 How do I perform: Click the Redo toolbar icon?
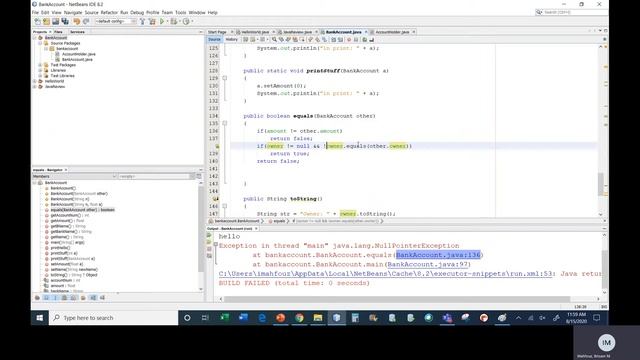pyautogui.click(x=86, y=21)
